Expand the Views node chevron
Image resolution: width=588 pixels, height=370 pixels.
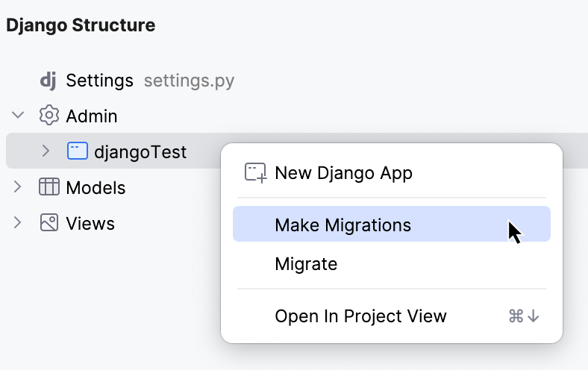[x=18, y=223]
